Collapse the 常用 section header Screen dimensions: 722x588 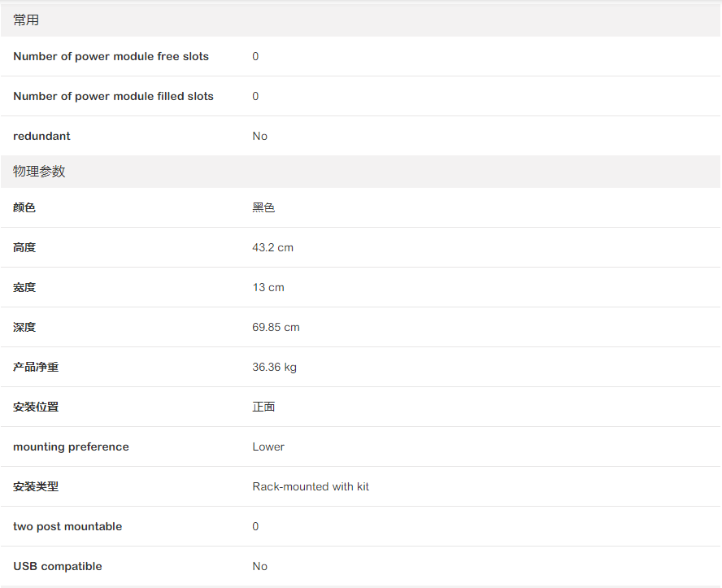coord(26,20)
